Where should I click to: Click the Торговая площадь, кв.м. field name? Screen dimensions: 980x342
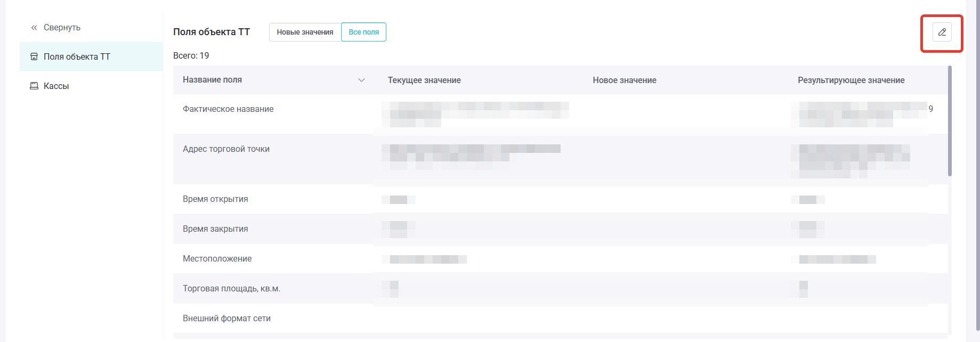(x=231, y=289)
